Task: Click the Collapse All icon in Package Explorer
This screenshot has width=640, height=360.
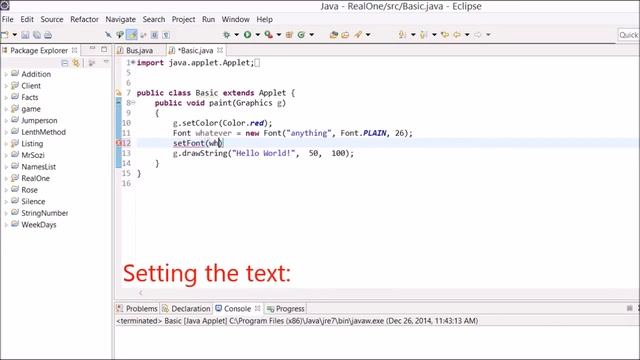Action: 64,63
